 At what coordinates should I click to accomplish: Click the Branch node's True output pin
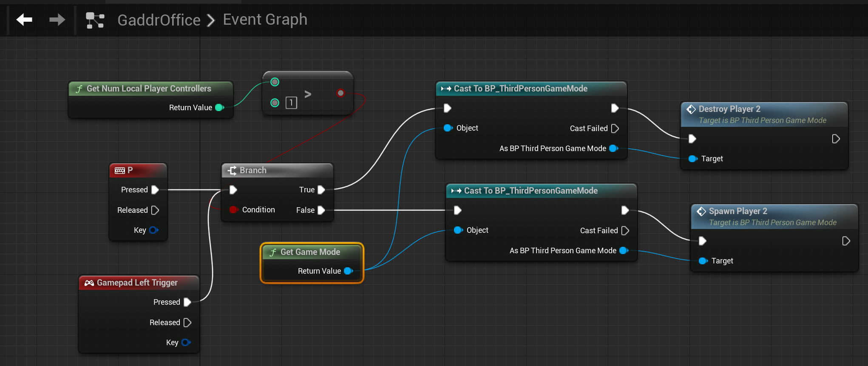pyautogui.click(x=321, y=190)
